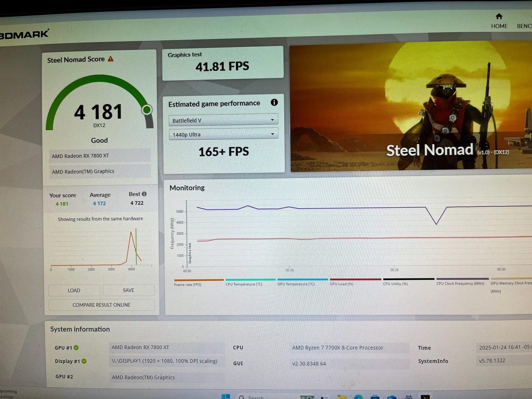This screenshot has height=399, width=532.
Task: Toggle the CPU Temperature legend entry
Action: point(250,282)
